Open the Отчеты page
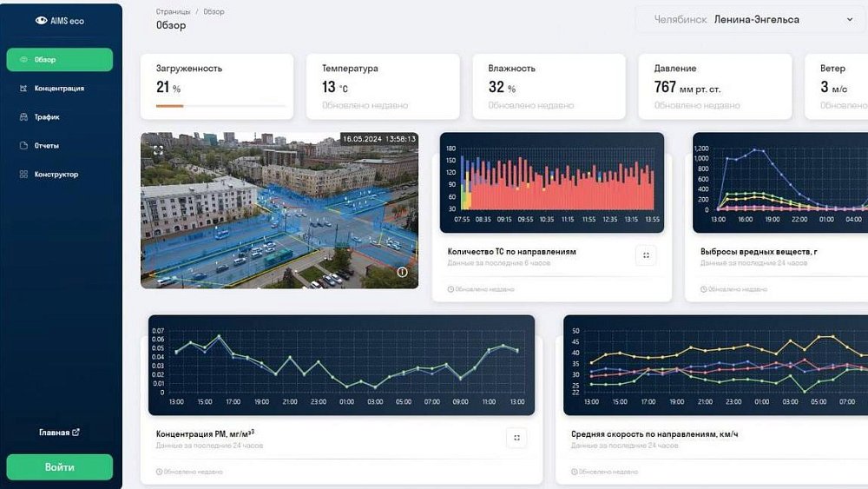This screenshot has height=489, width=868. (x=47, y=146)
